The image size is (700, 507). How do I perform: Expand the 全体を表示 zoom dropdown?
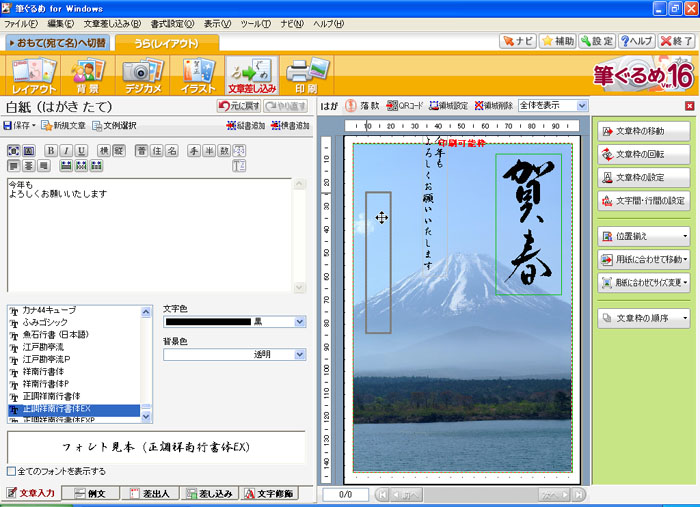pyautogui.click(x=582, y=105)
